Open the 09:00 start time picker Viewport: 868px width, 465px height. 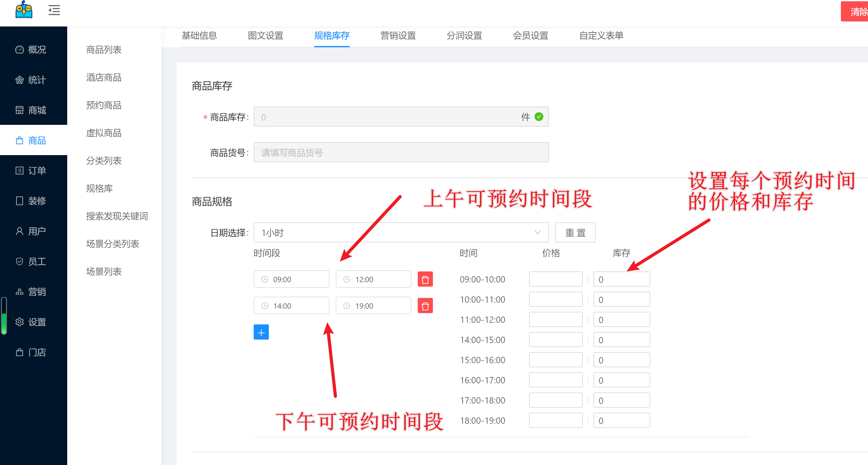[292, 279]
